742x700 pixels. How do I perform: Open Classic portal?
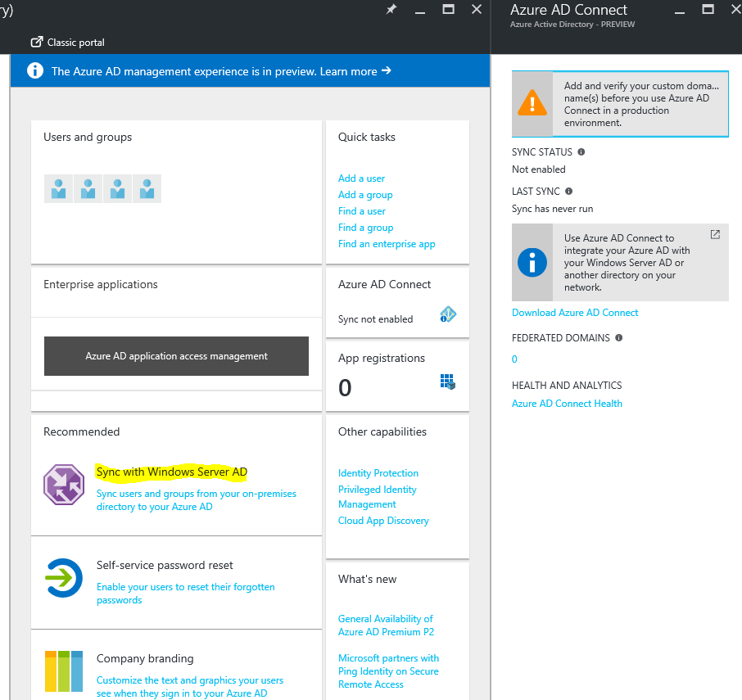coord(75,43)
